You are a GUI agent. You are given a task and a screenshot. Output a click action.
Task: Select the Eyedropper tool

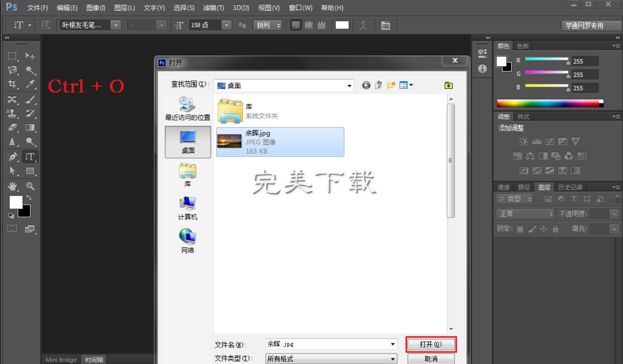point(30,84)
